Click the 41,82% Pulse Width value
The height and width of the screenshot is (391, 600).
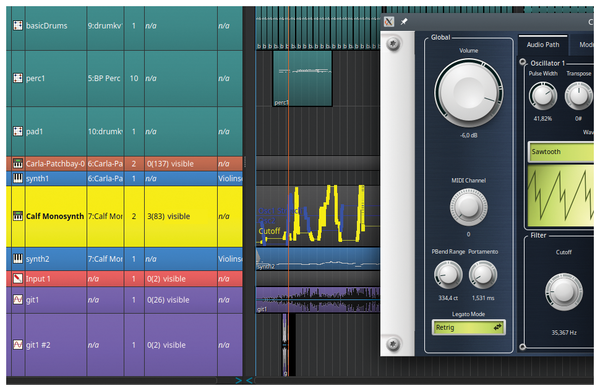point(543,119)
